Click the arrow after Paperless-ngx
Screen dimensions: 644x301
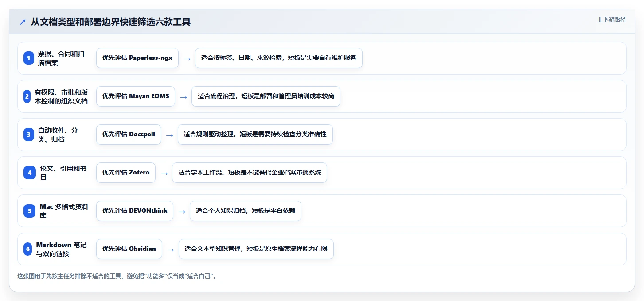pos(187,59)
